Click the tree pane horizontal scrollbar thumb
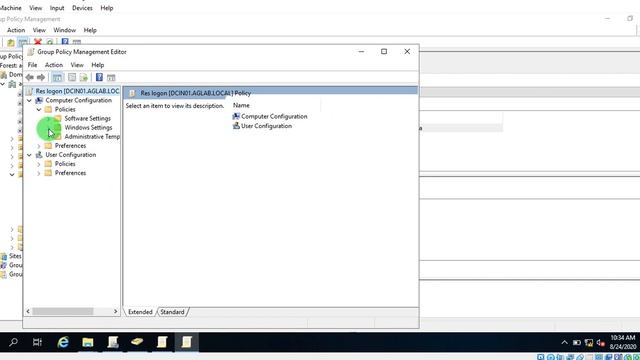The image size is (640, 360). point(63,311)
